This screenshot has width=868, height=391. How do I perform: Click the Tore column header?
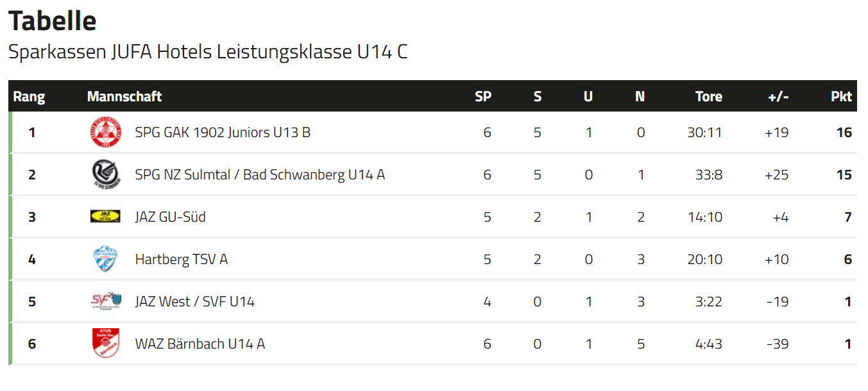pos(709,97)
